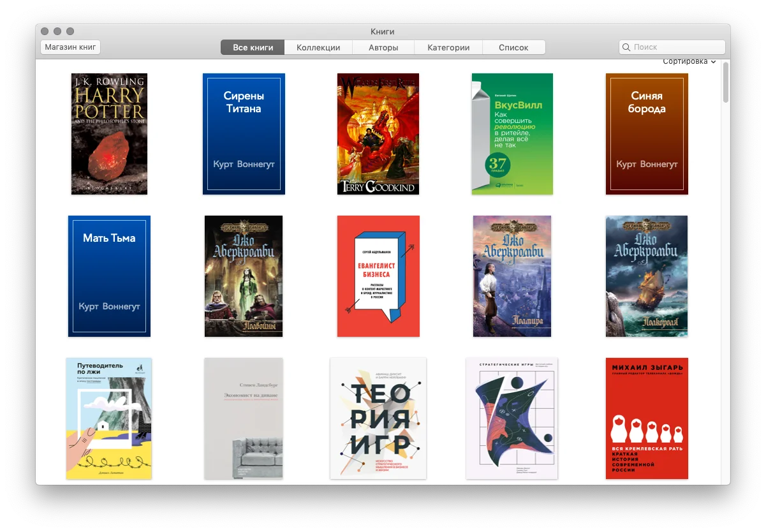766x532 pixels.
Task: Close the Книги window
Action: [45, 31]
